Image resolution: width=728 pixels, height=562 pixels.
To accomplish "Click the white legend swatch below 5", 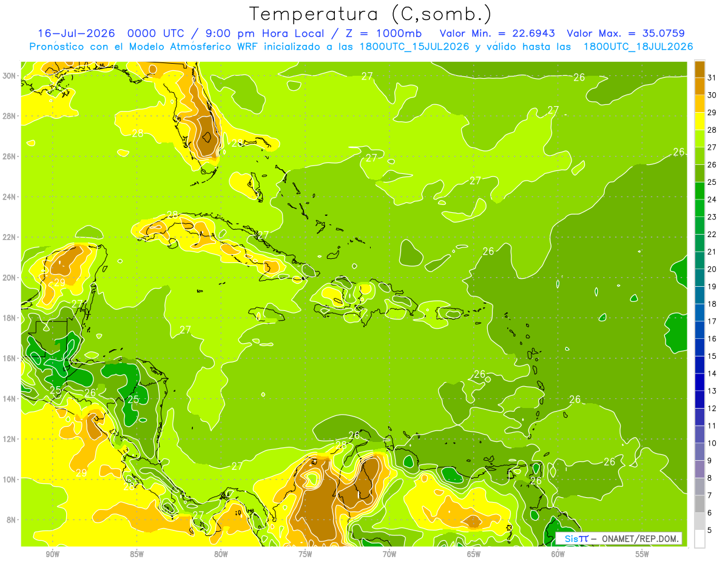I will (699, 539).
